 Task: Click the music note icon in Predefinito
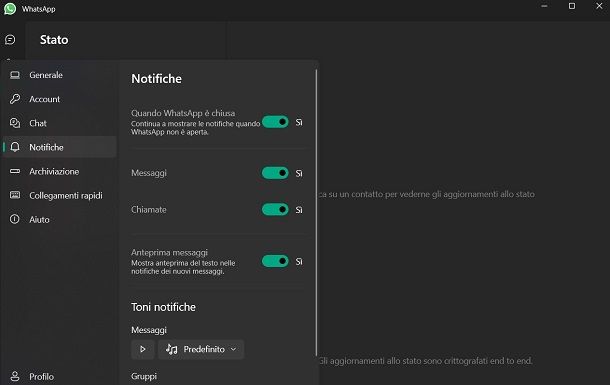[172, 349]
